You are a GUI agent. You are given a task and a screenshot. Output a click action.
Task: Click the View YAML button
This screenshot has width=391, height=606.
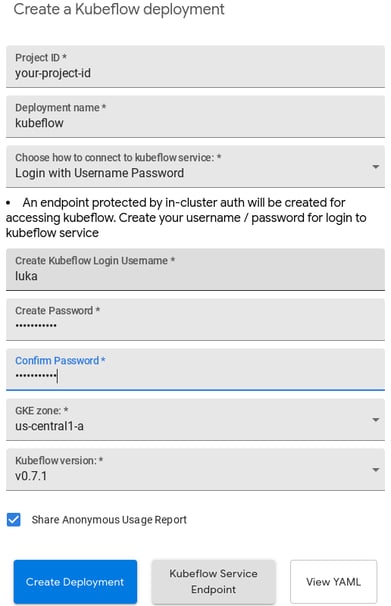tap(333, 582)
